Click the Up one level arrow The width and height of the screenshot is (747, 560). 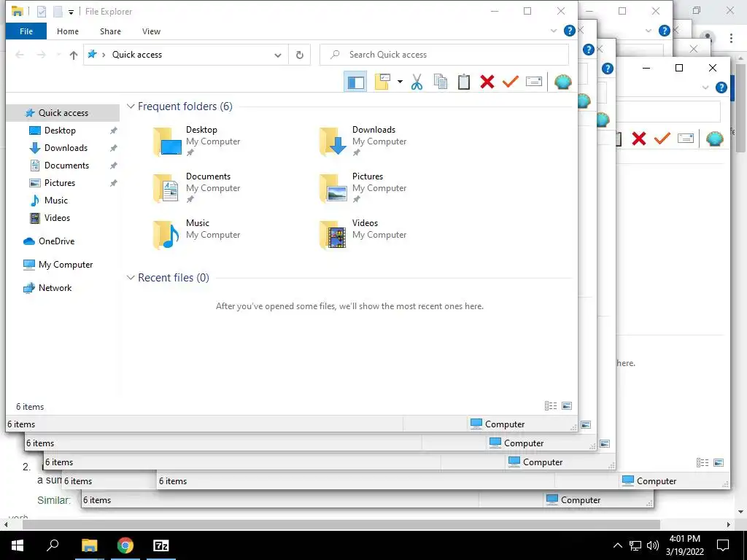pyautogui.click(x=74, y=55)
